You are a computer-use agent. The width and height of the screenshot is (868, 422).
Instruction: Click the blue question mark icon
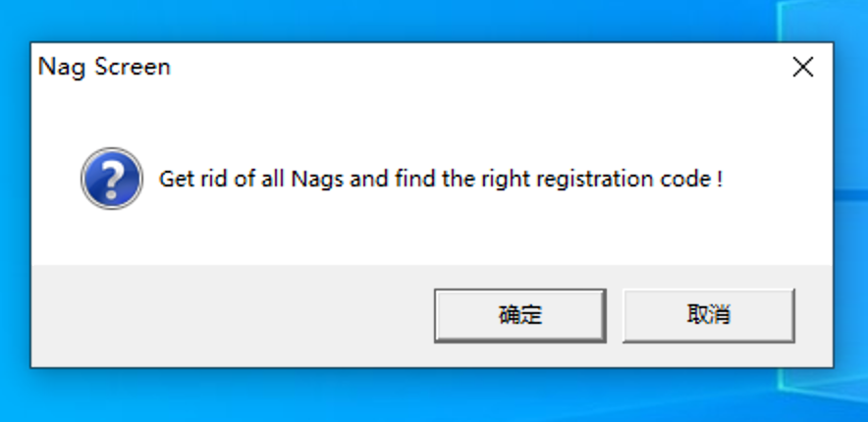112,179
